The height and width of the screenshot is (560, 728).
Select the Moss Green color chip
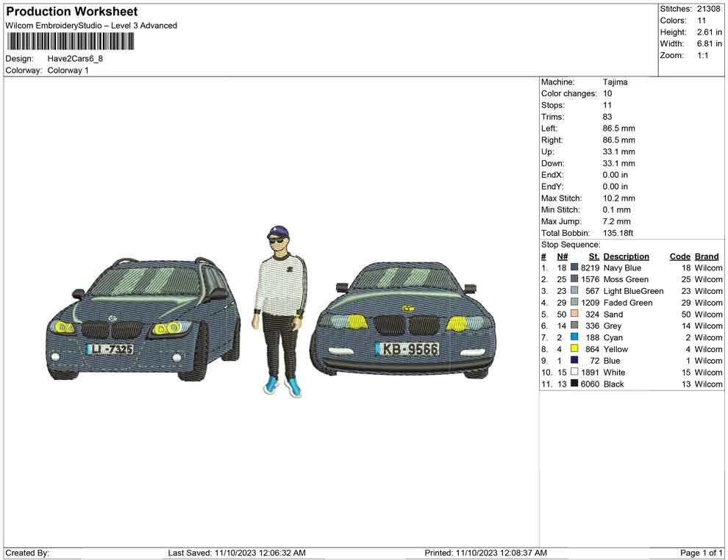pyautogui.click(x=574, y=279)
